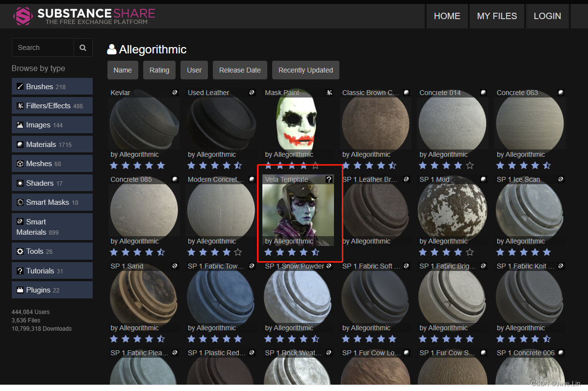Click the Filters/Effects category icon
Viewport: 588px width, 391px height.
[20, 106]
